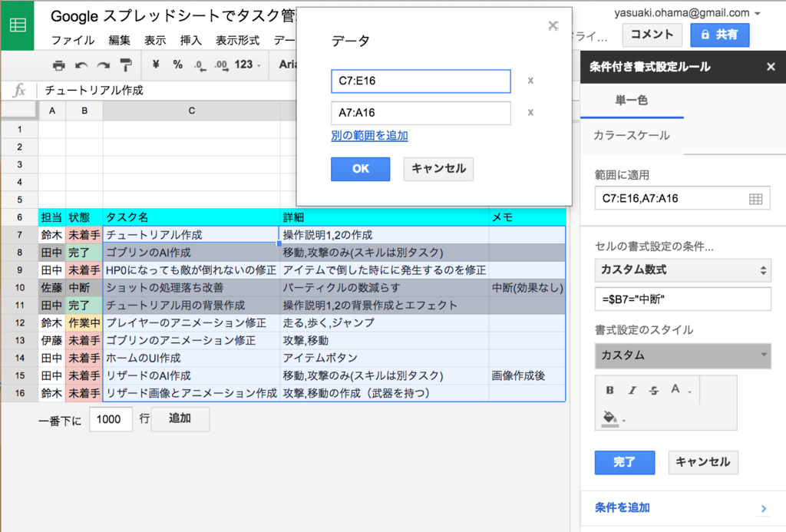Confirm data ranges with the OK button
Image resolution: width=786 pixels, height=532 pixels.
(x=360, y=169)
